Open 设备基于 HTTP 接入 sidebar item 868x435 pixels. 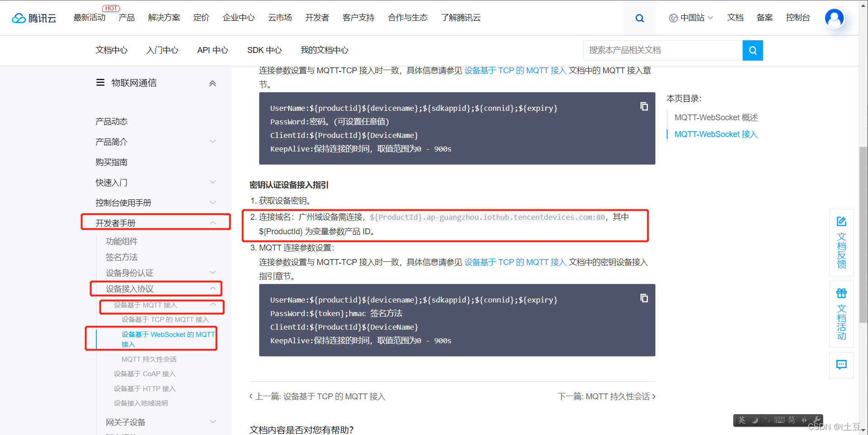click(x=144, y=388)
